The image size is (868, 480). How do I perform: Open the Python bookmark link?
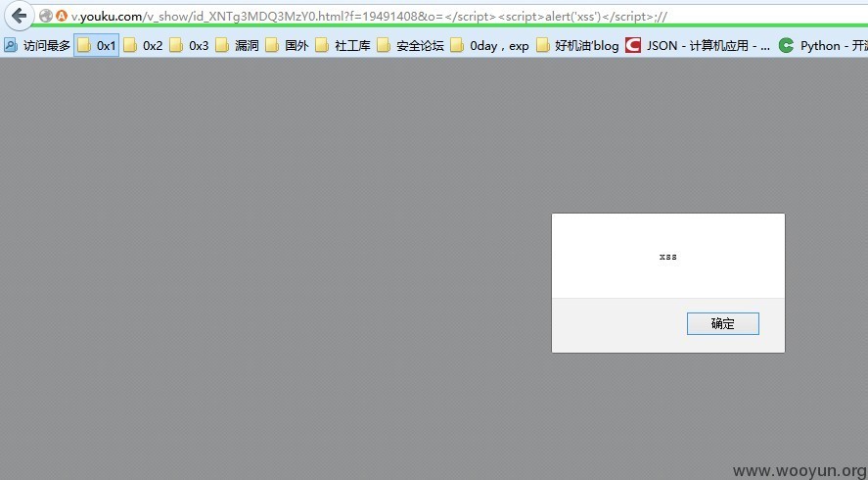coord(823,45)
